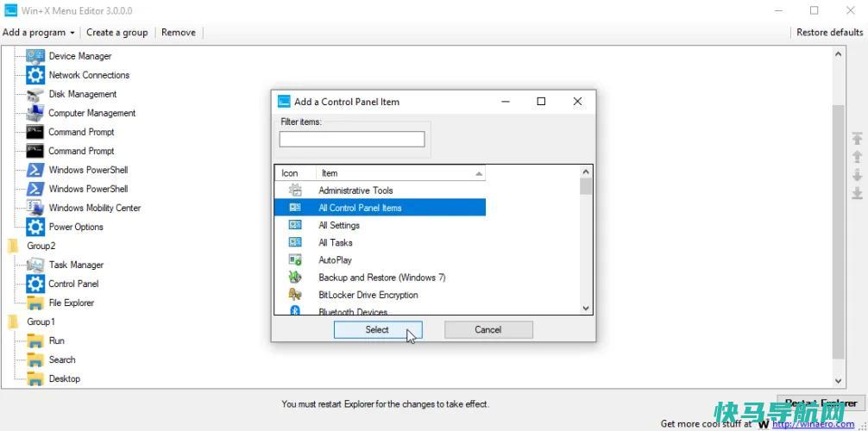The height and width of the screenshot is (431, 868).
Task: Click the Group2 folder icon
Action: coord(13,247)
